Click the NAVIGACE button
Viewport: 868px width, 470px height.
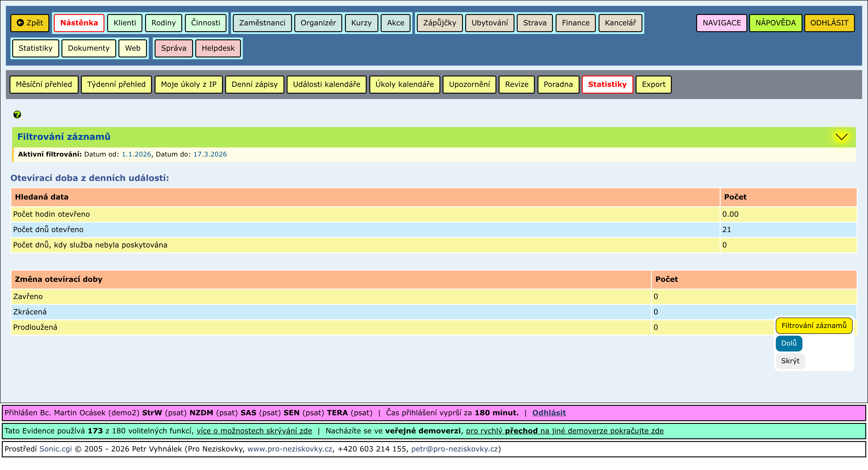coord(722,23)
